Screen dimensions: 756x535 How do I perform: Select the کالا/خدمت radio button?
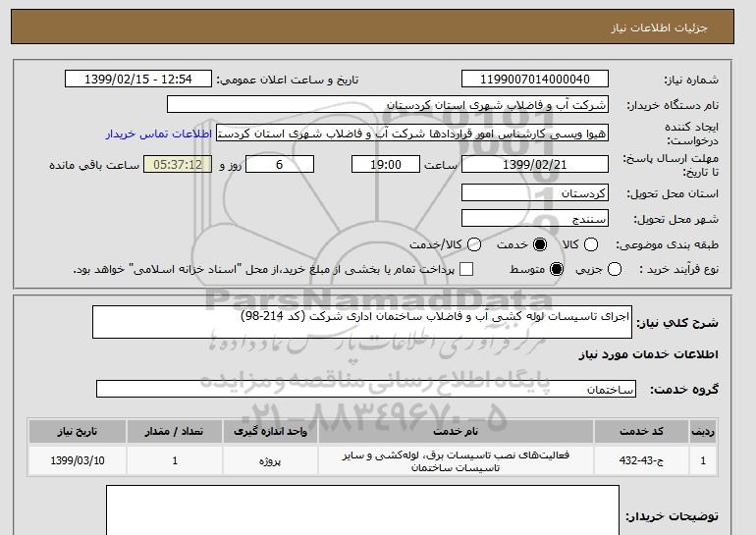(x=474, y=244)
